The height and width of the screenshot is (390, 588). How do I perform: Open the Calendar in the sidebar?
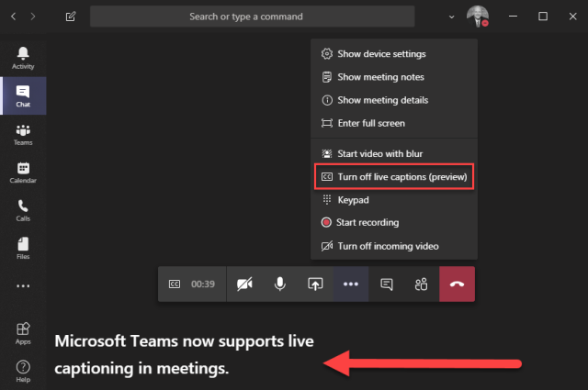[23, 173]
